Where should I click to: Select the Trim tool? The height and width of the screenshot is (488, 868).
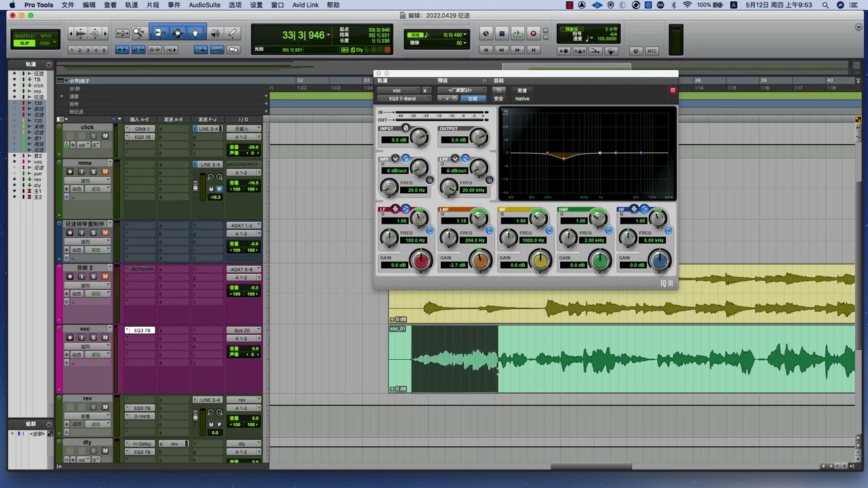tap(161, 33)
